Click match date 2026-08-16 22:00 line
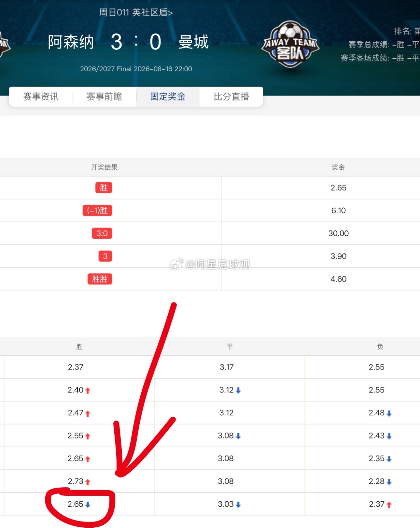Viewport: 420px width, 528px height. tap(136, 69)
